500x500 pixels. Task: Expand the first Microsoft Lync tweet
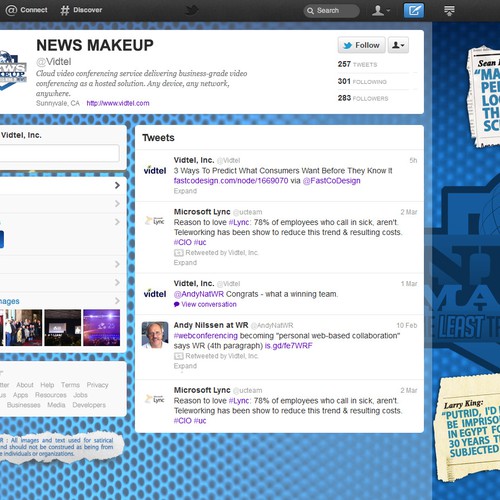pos(185,263)
